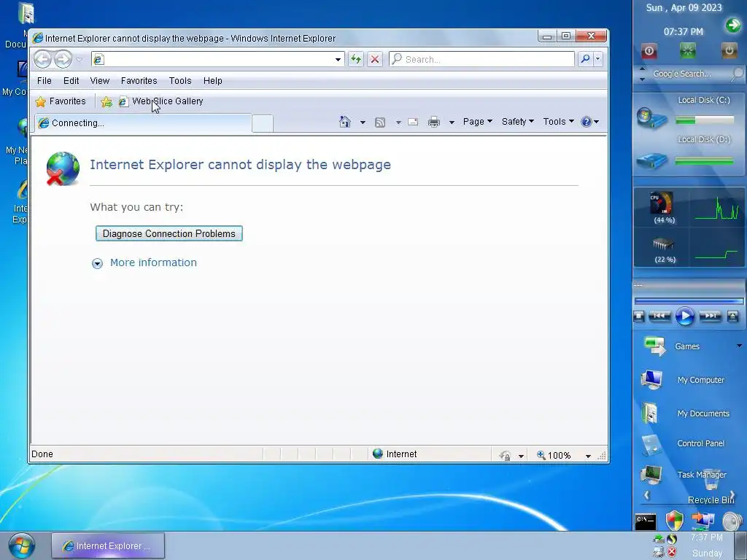The image size is (747, 560).
Task: Open Task Manager shortcut in sidebar
Action: point(683,475)
